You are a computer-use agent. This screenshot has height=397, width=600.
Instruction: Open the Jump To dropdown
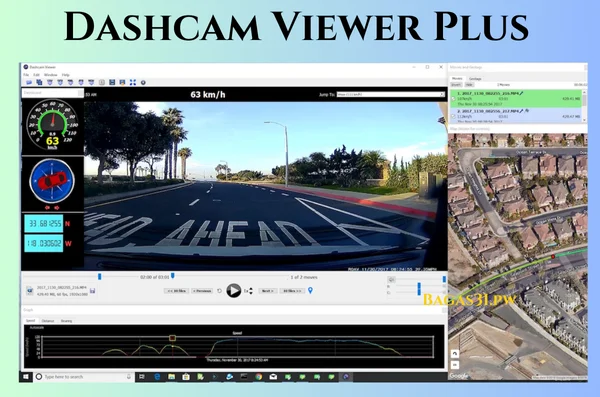(x=391, y=94)
